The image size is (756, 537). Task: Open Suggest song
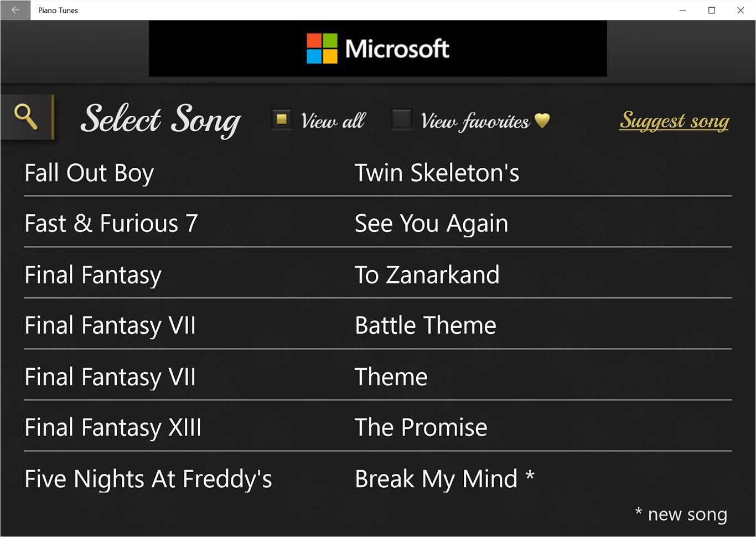pos(674,121)
